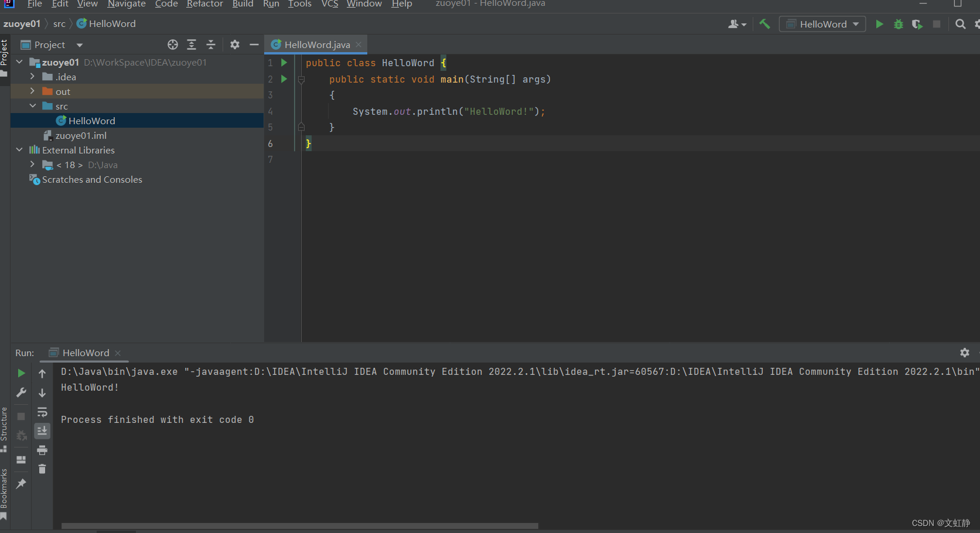Rerun HelloWord using the green play icon
This screenshot has height=533, width=980.
pos(21,373)
